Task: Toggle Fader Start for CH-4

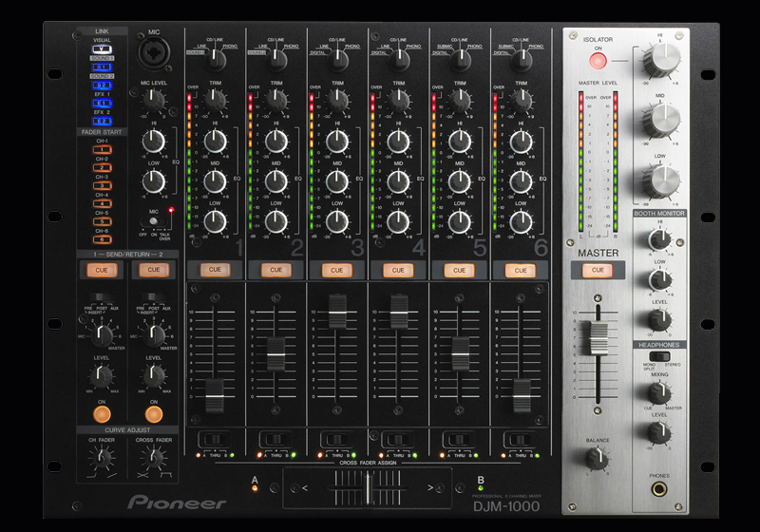Action: click(102, 203)
